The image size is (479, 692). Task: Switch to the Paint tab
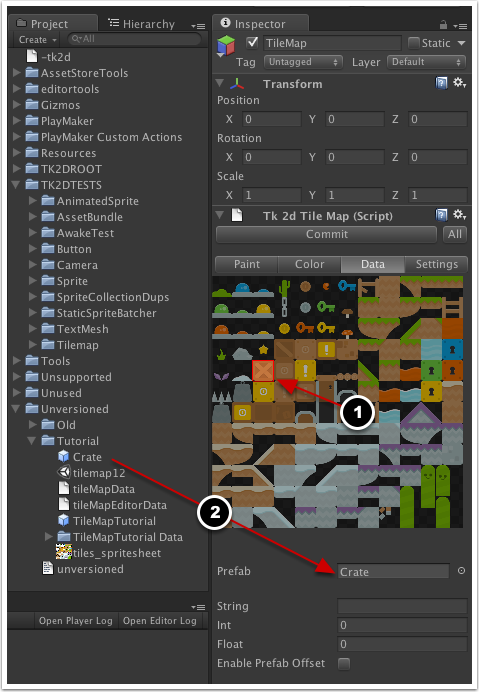(x=246, y=264)
